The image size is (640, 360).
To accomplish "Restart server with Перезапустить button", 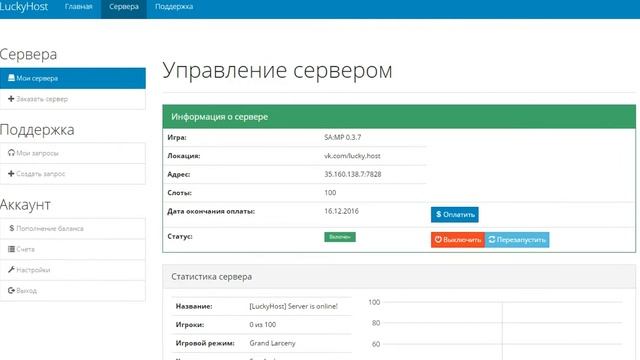I will [517, 240].
